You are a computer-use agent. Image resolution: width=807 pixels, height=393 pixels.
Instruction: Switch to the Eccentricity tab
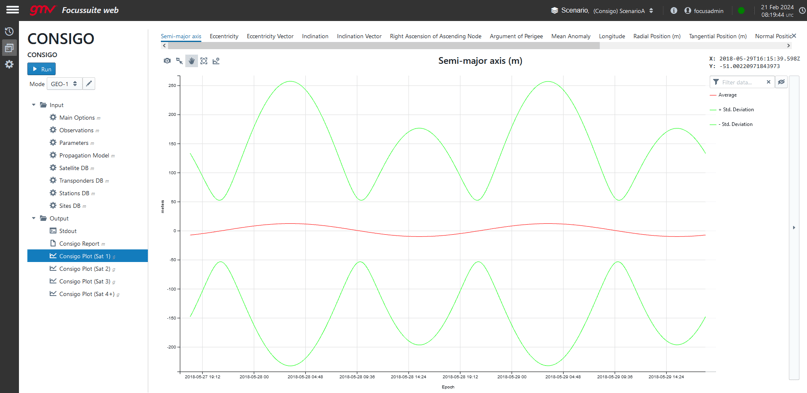coord(224,36)
